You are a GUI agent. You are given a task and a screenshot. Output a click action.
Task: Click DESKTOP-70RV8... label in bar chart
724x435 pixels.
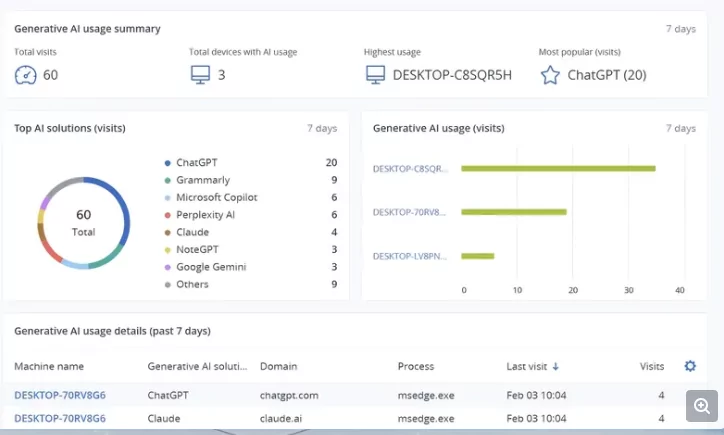[410, 212]
